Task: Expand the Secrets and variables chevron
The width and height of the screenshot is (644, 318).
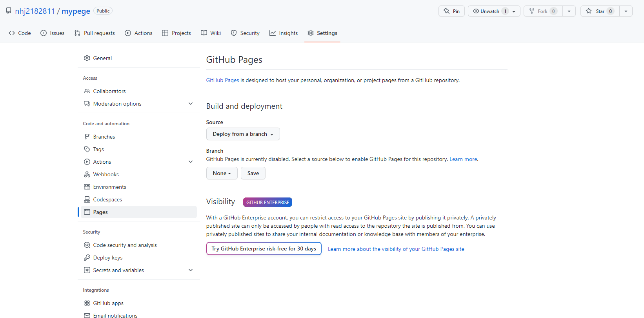Action: tap(191, 270)
